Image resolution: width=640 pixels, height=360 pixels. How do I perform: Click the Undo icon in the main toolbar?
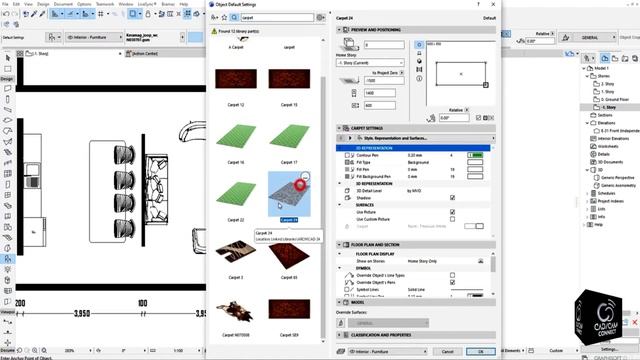6,14
